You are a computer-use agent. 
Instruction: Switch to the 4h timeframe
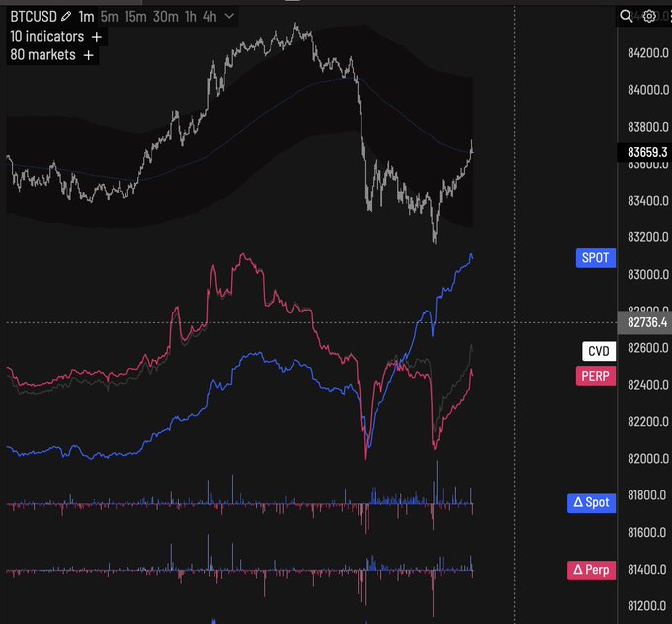[210, 17]
